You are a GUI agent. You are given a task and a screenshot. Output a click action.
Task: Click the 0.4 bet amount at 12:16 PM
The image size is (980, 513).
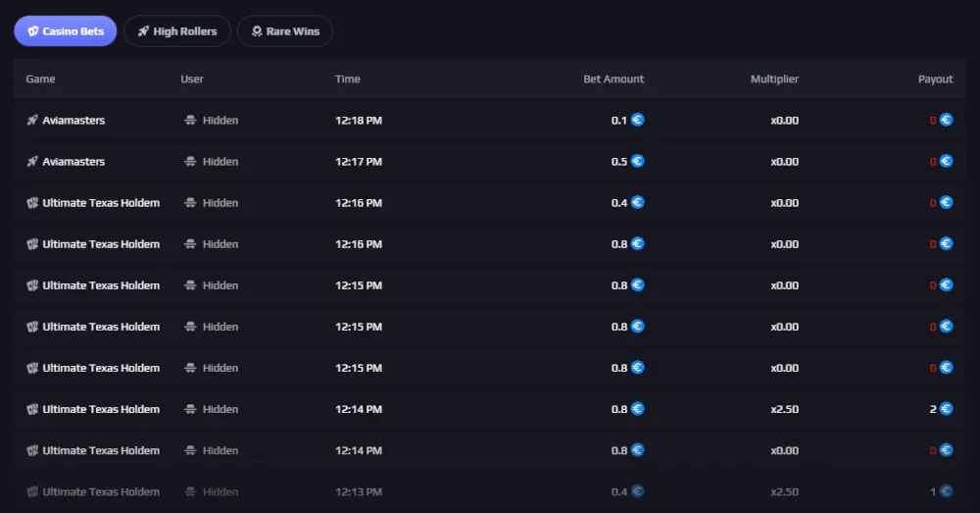point(618,203)
